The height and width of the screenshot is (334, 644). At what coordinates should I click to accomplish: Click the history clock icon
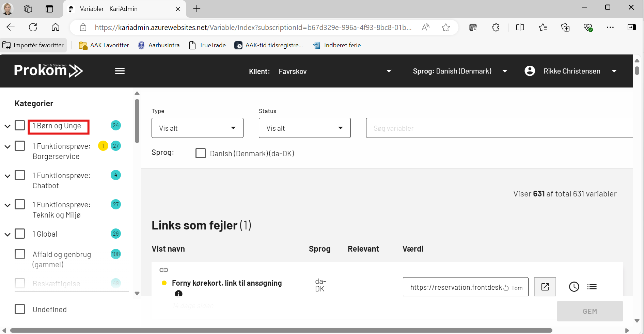click(574, 287)
